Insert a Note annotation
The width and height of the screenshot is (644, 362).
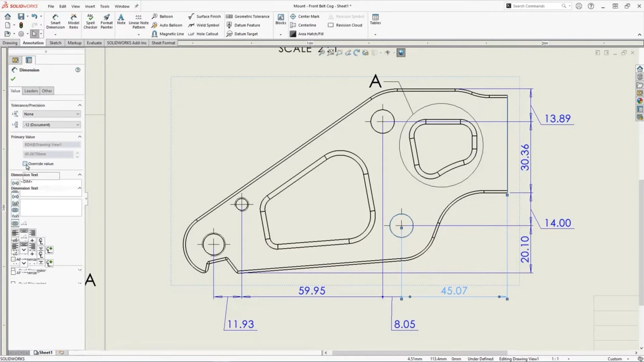click(x=121, y=19)
